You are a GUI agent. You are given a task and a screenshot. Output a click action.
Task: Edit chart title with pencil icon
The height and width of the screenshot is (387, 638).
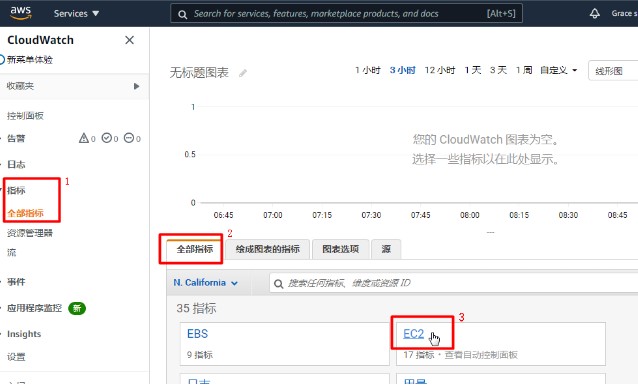point(243,73)
